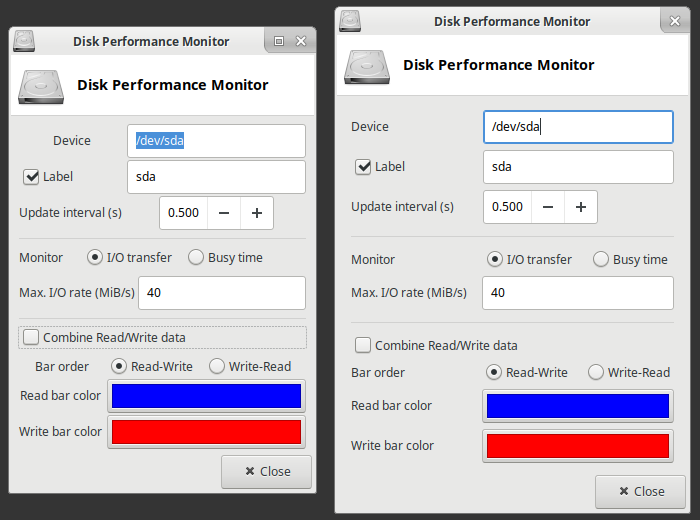Decrease update interval in the right window
The width and height of the screenshot is (700, 520).
[x=548, y=207]
